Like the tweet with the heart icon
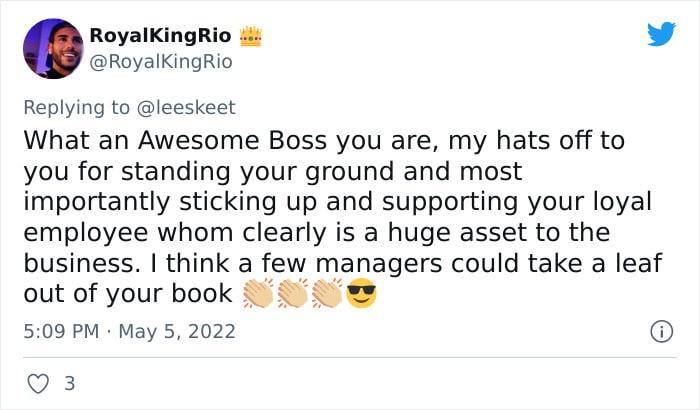 tap(38, 384)
